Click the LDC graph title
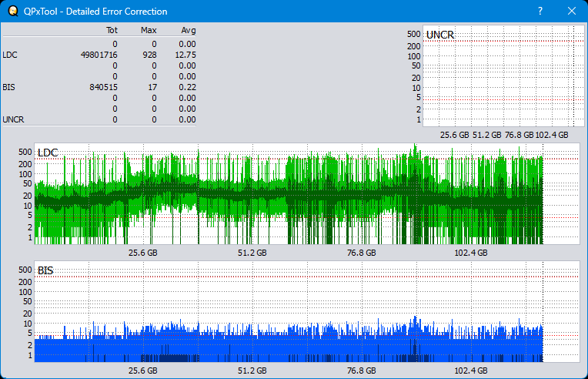Screen dimensions: 588x379 [48, 153]
